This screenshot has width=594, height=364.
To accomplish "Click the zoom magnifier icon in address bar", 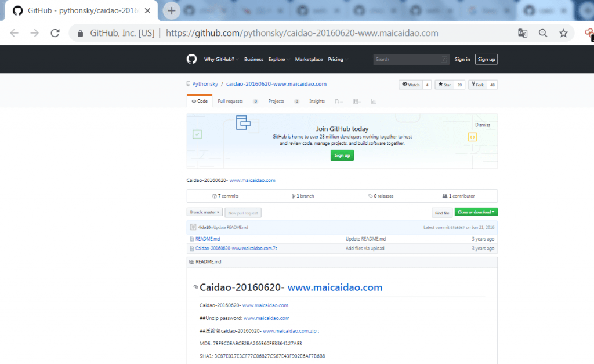I will click(543, 33).
